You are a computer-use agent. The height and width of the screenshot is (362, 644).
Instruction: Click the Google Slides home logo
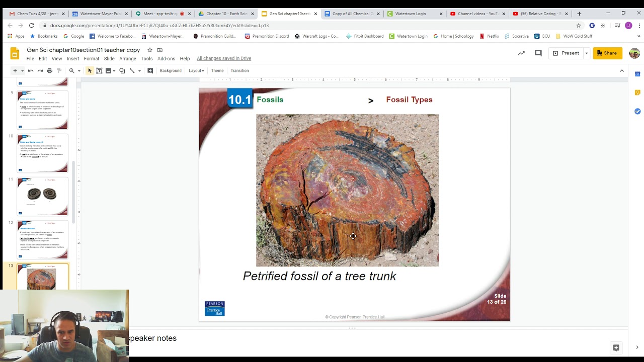(15, 53)
